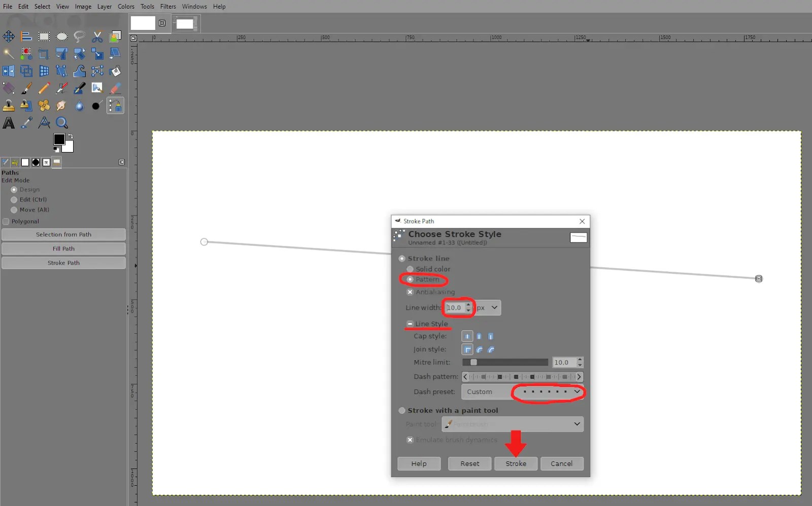Select the Zoom tool
The height and width of the screenshot is (506, 812).
click(x=62, y=123)
